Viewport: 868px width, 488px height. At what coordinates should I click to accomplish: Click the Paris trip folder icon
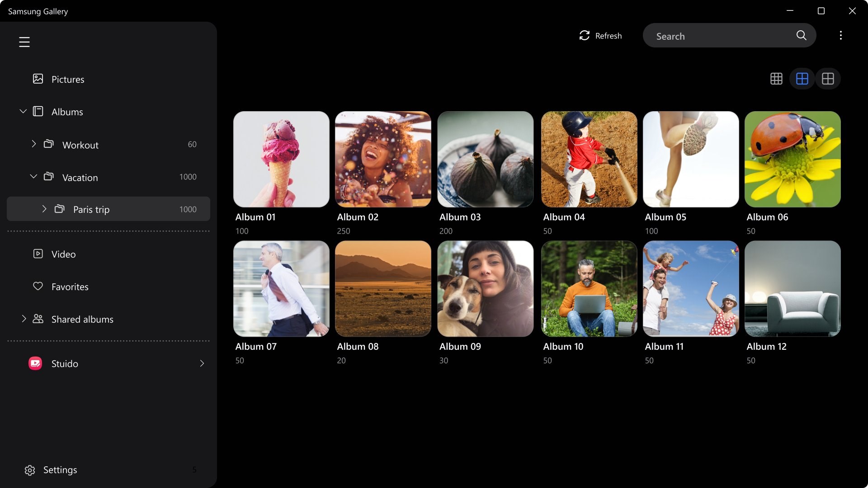coord(60,209)
